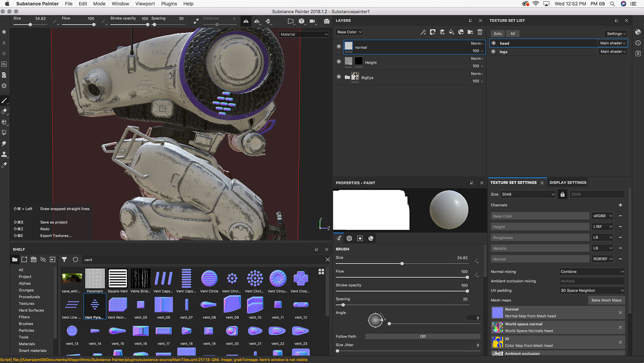
Task: Toggle visibility of the Height layer
Action: [x=339, y=62]
